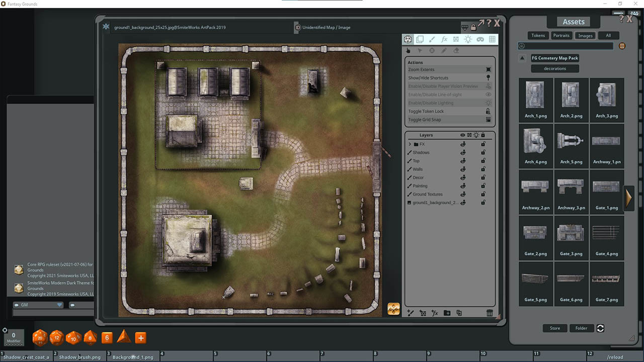
Task: Add a new paint layer with the brush-plus icon
Action: [411, 313]
